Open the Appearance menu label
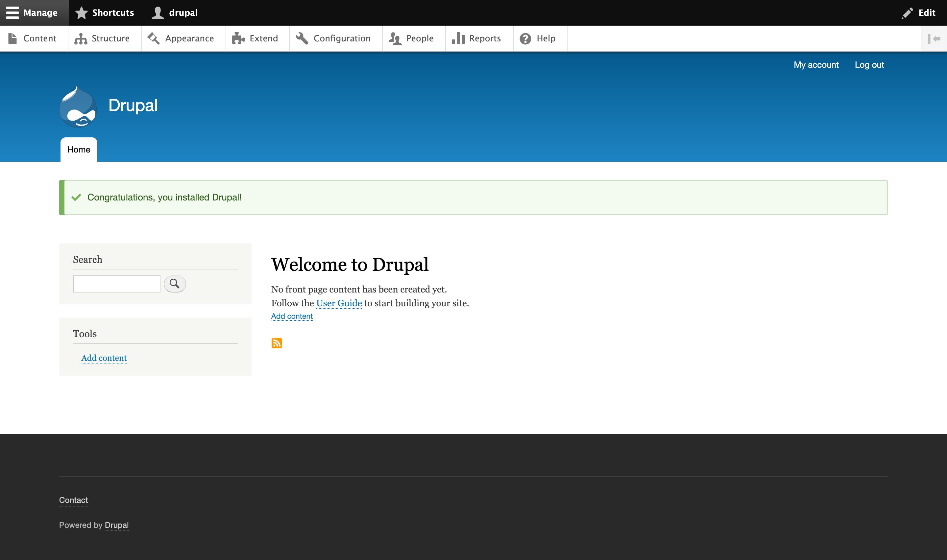Viewport: 947px width, 560px height. tap(189, 38)
